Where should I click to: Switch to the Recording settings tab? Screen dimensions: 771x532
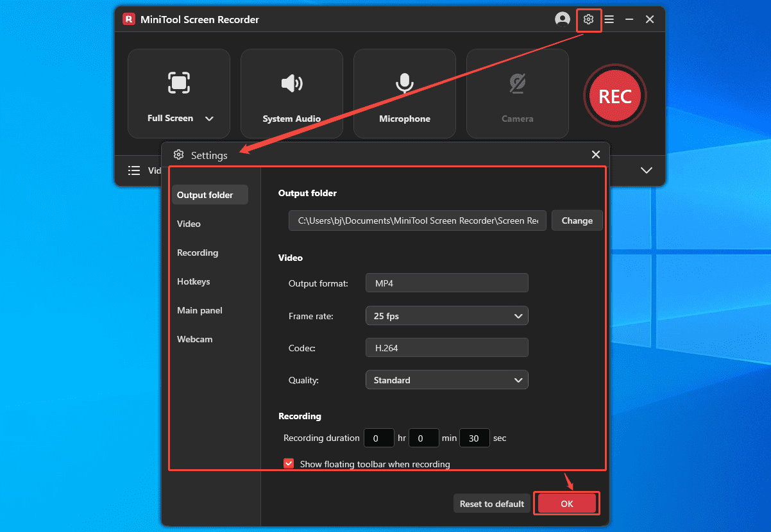(x=210, y=253)
